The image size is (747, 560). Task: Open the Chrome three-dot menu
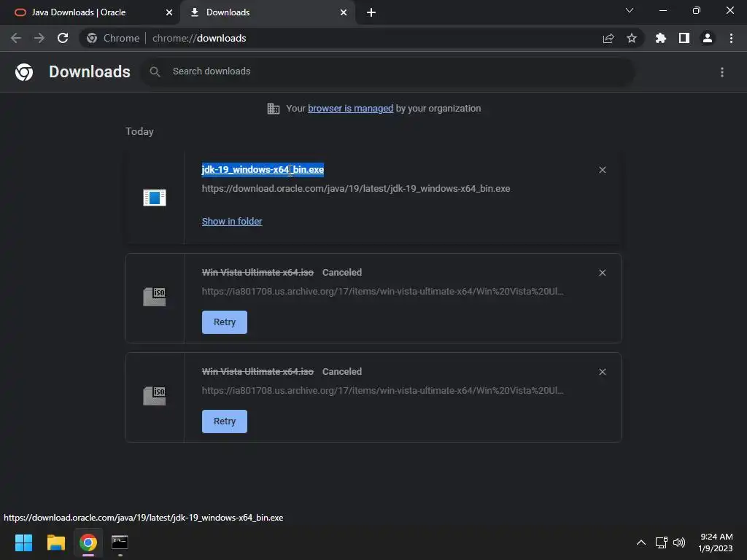[x=731, y=38]
